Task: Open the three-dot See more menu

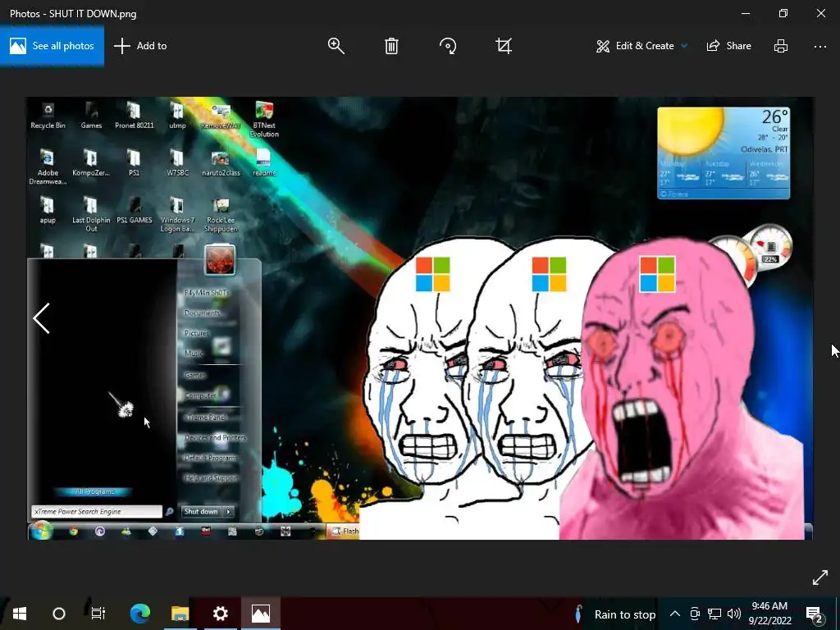Action: click(820, 47)
